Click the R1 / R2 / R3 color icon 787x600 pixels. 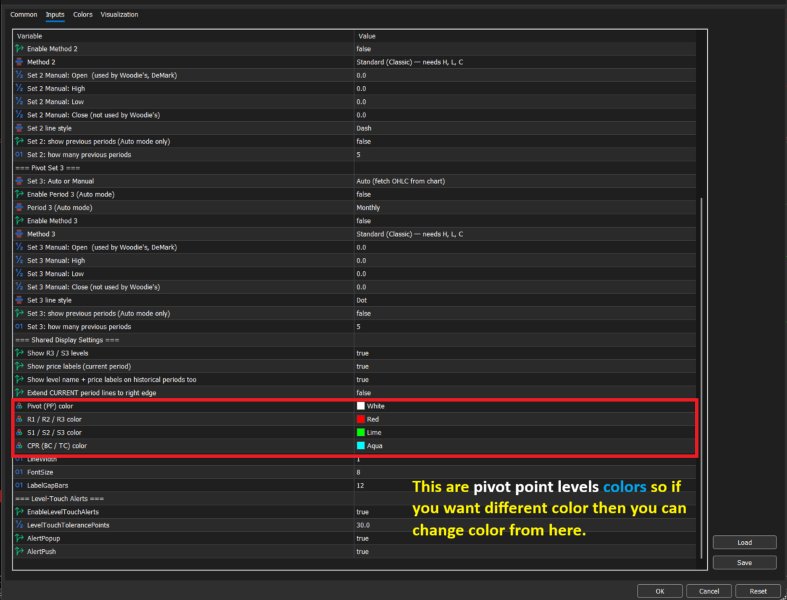pyautogui.click(x=19, y=419)
